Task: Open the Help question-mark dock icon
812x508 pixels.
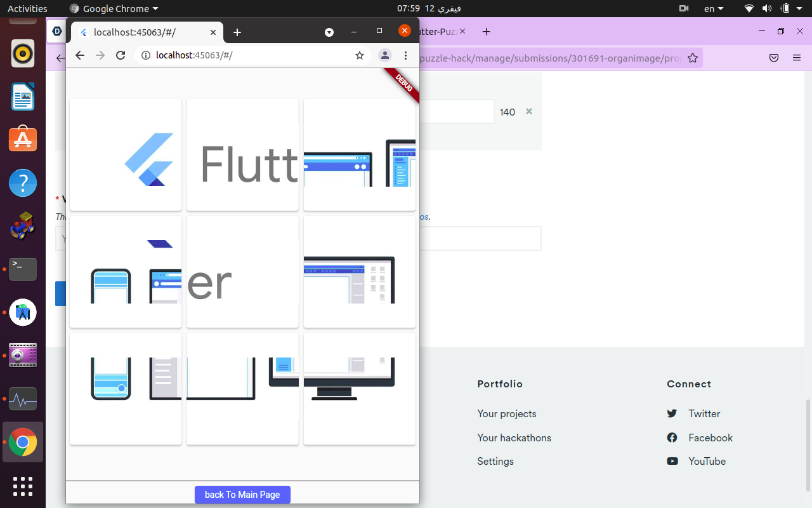Action: click(x=23, y=183)
